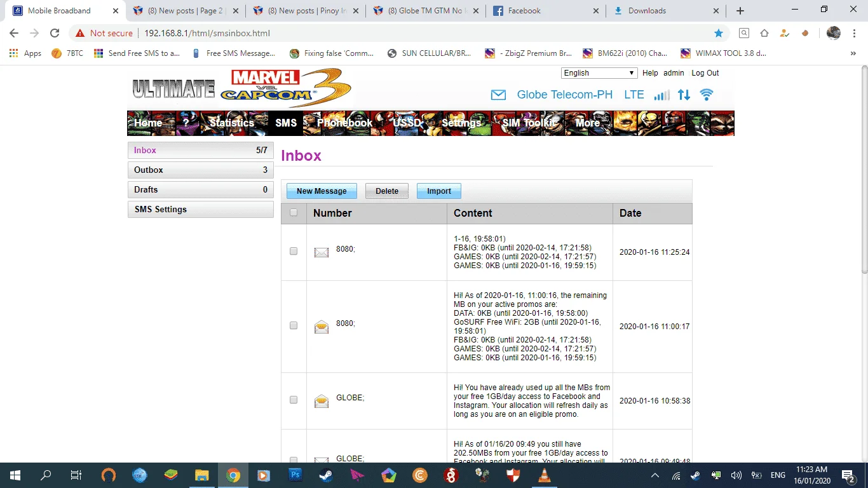Image resolution: width=868 pixels, height=488 pixels.
Task: Open SMS Settings in sidebar
Action: point(201,210)
